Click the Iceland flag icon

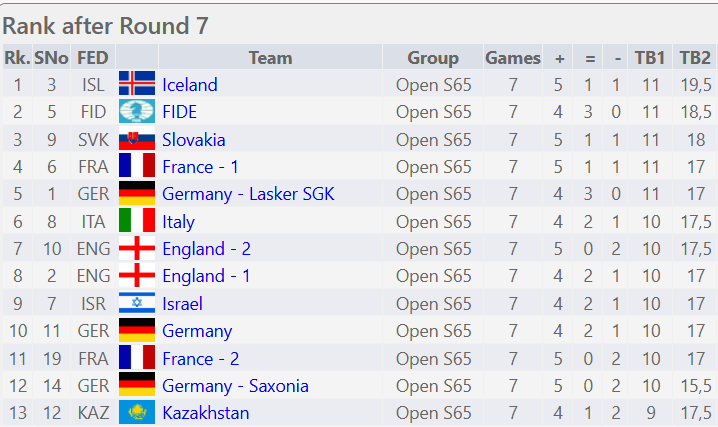[x=137, y=85]
